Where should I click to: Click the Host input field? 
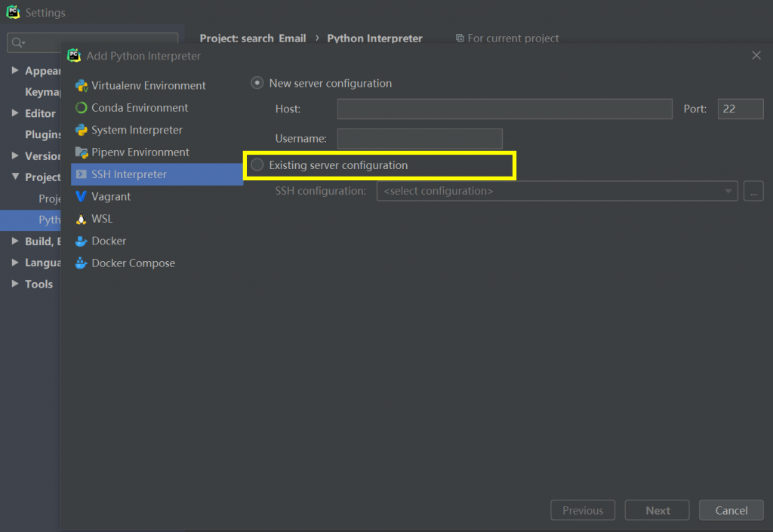pos(504,109)
